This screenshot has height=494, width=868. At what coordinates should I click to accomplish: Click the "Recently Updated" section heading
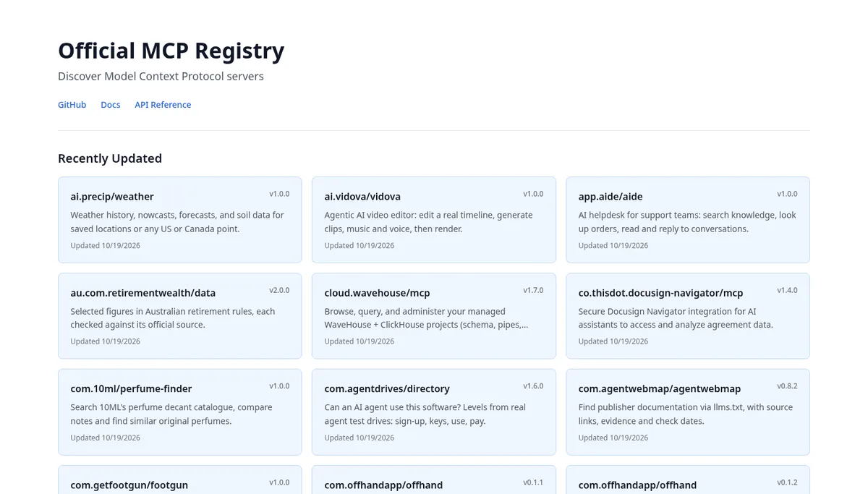[110, 158]
